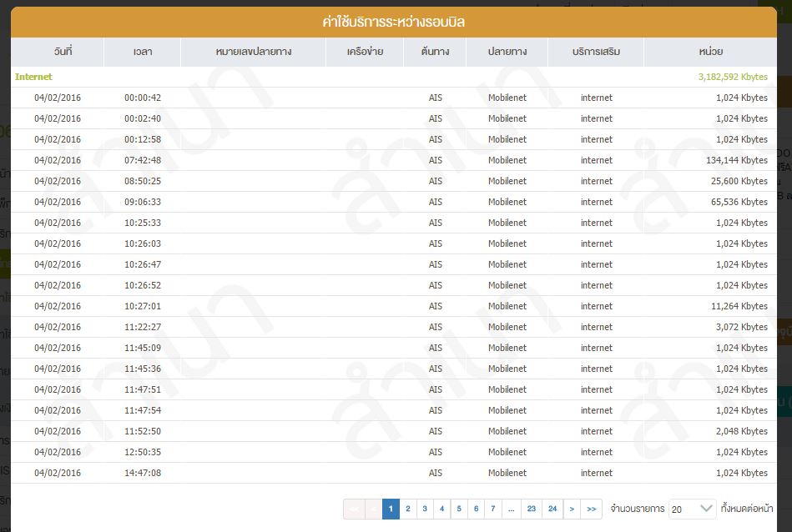Screen dimensions: 792x532
Task: Click the time 10:25:33 cell
Action: tap(143, 223)
